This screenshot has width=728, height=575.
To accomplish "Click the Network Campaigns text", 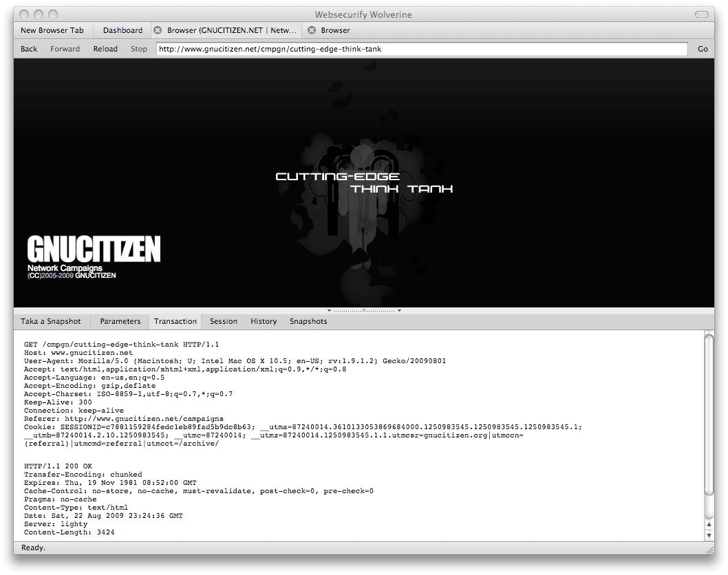I will pyautogui.click(x=65, y=268).
